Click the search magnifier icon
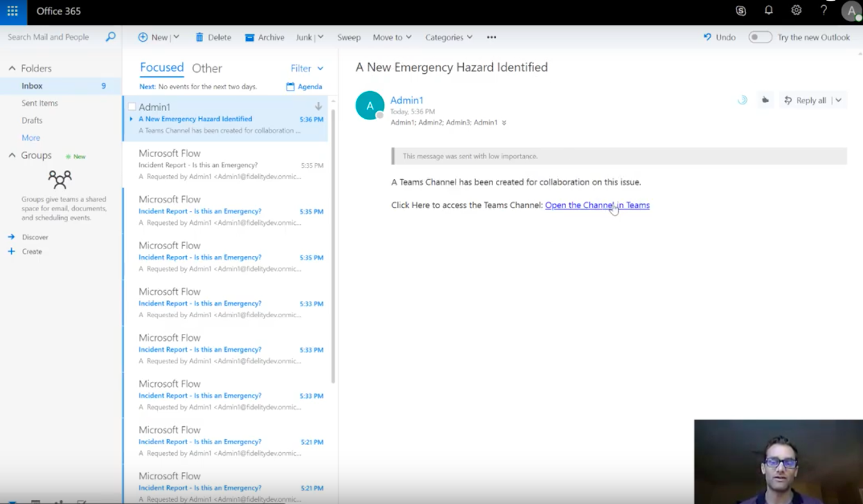863x504 pixels. click(x=111, y=37)
